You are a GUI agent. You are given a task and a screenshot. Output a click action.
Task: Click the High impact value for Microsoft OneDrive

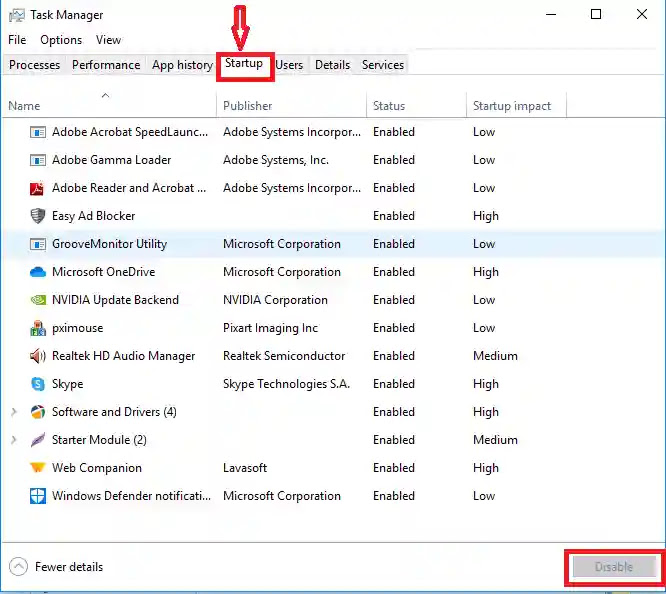(x=486, y=272)
